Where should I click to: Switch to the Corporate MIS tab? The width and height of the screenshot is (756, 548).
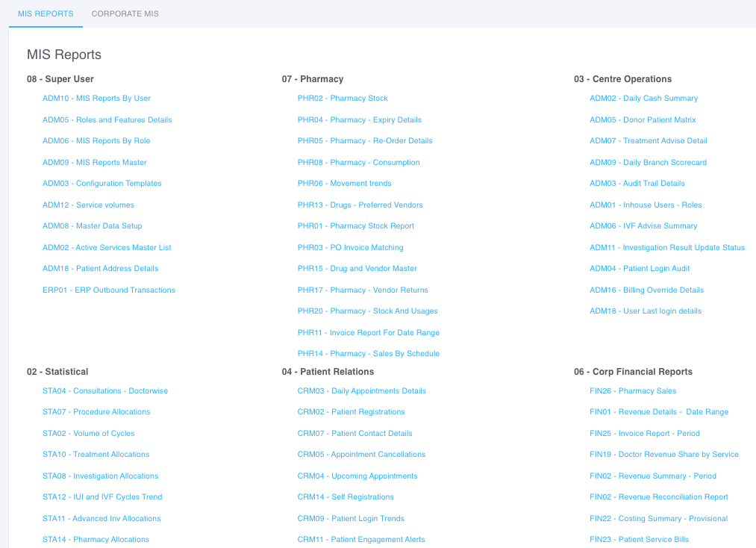125,13
